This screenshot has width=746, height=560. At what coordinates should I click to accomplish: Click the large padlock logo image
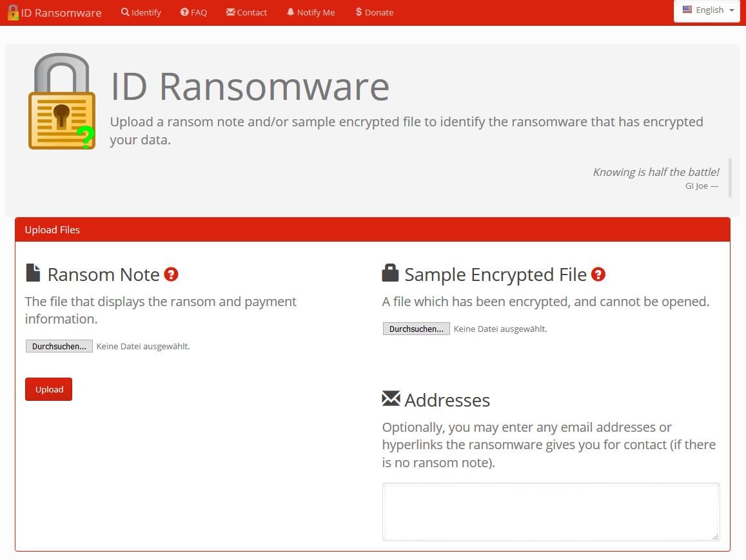[62, 101]
